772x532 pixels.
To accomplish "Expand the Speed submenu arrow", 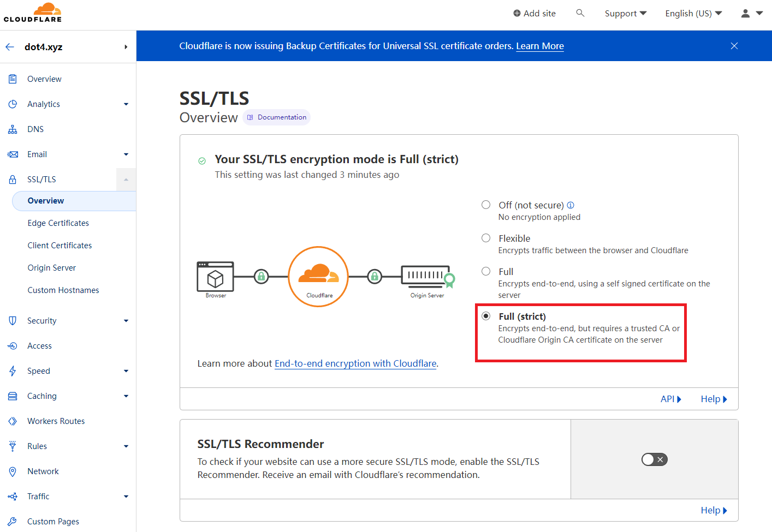I will [126, 371].
